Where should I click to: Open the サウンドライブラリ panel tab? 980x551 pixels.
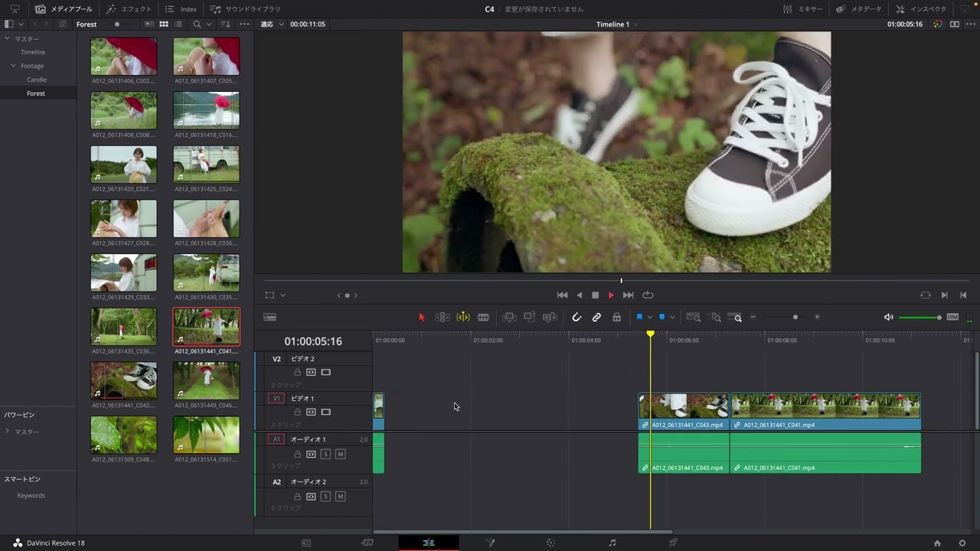[x=245, y=9]
